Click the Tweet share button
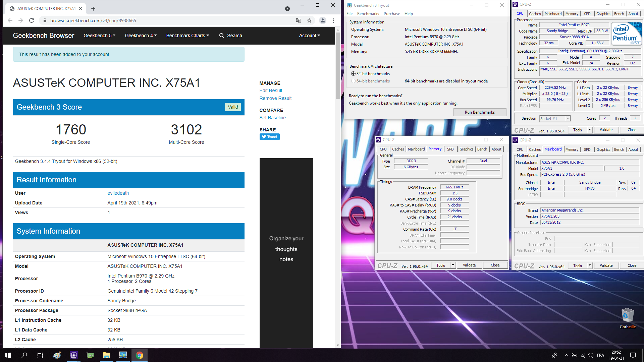 tap(269, 137)
